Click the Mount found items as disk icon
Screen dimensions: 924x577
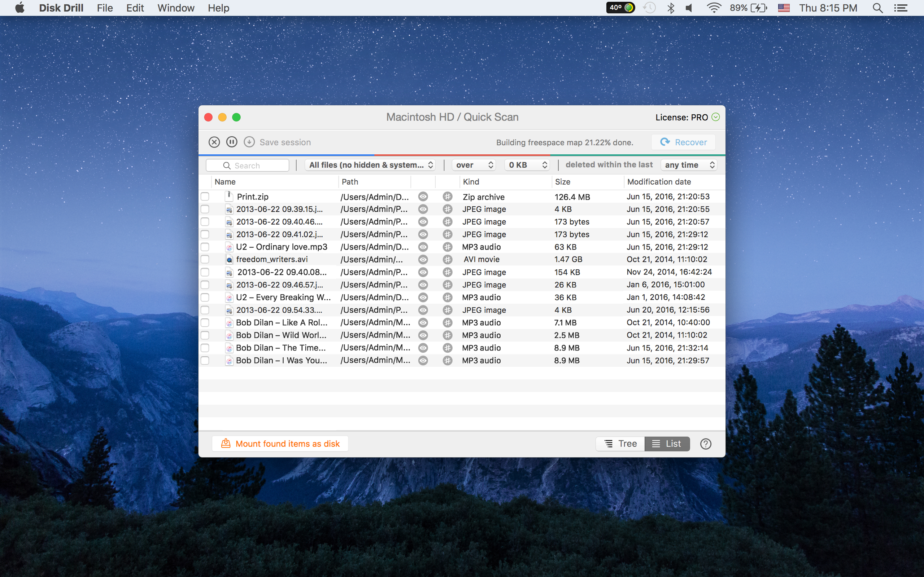226,443
